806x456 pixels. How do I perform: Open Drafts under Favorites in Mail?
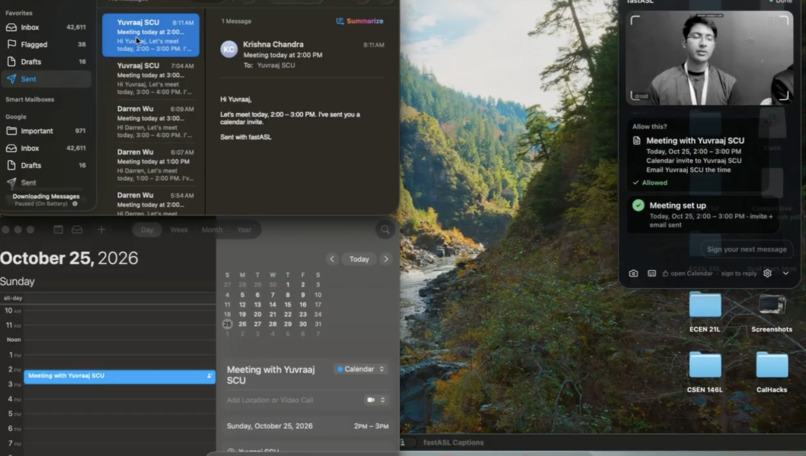[46, 62]
